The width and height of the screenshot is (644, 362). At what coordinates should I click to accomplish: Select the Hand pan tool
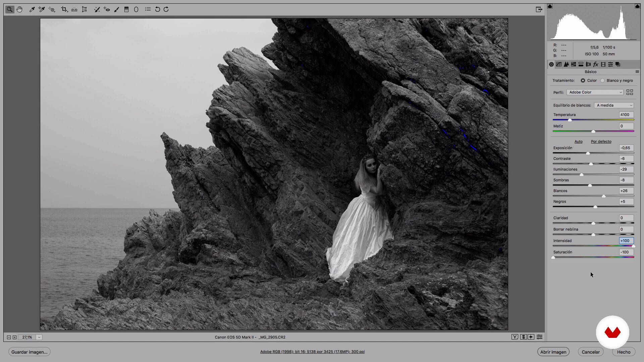click(19, 9)
